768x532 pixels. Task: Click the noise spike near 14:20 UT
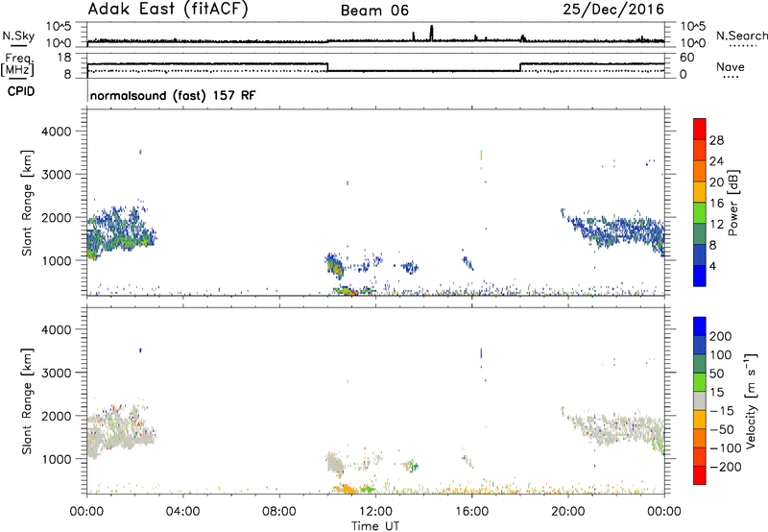pos(431,33)
